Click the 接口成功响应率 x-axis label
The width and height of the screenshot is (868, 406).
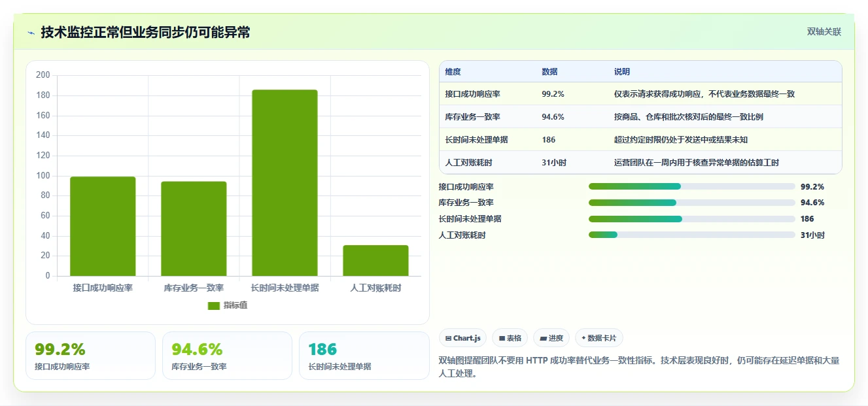point(103,288)
